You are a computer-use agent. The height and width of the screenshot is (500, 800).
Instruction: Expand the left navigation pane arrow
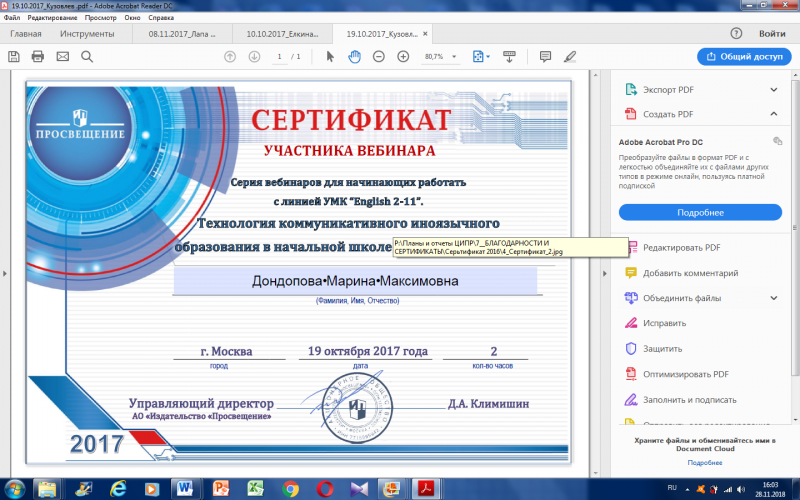5,273
